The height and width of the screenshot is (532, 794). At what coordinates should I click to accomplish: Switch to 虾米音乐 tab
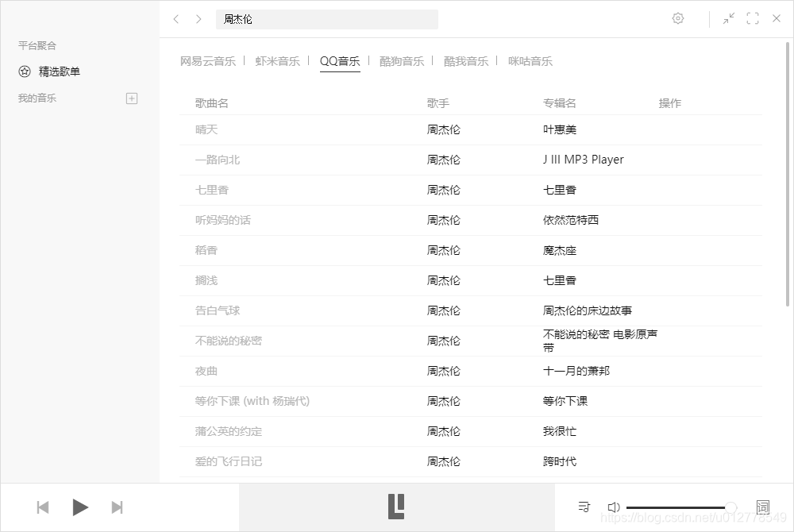coord(277,61)
